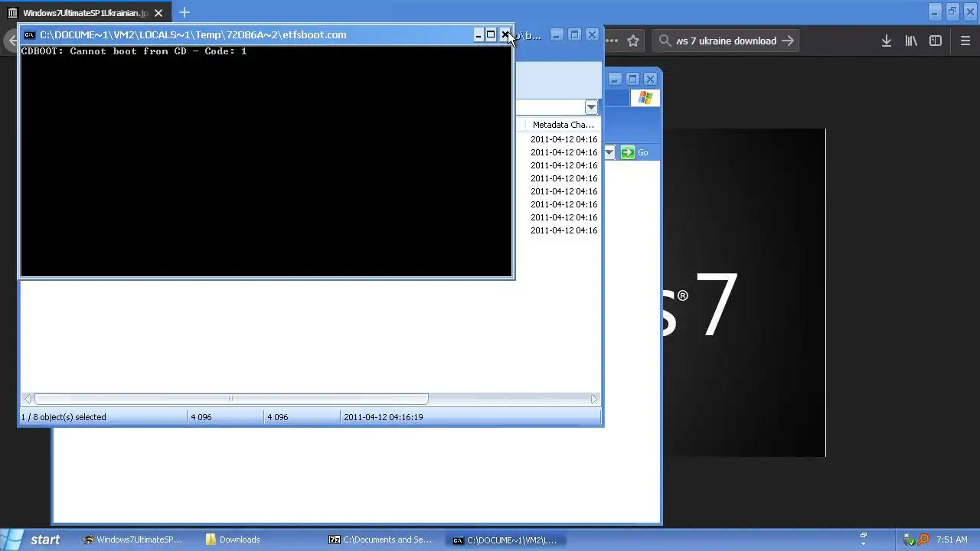Viewport: 980px width, 551px height.
Task: Open the command prompt title bar system icon
Action: tap(29, 34)
